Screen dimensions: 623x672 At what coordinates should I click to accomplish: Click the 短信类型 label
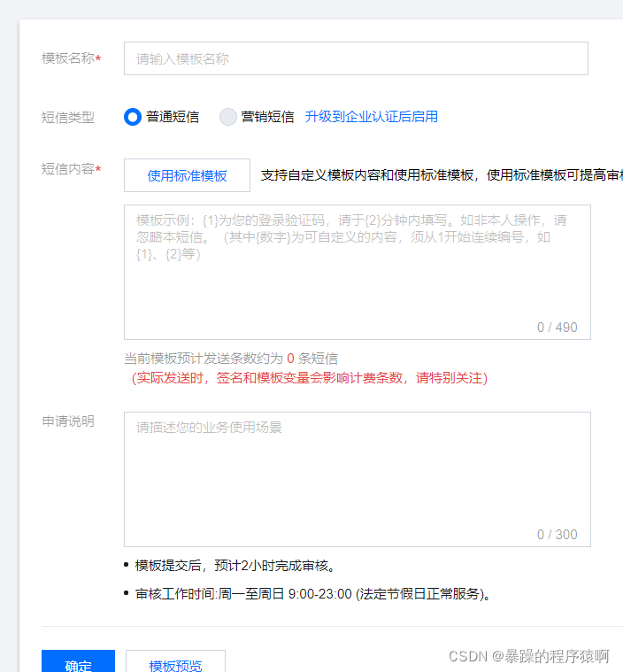(68, 117)
